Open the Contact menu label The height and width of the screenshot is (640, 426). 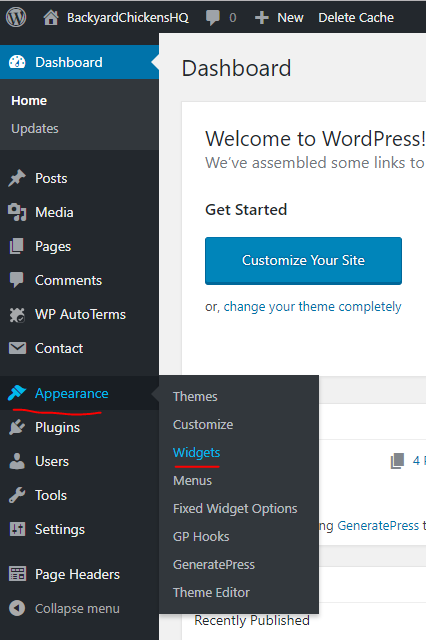point(59,348)
